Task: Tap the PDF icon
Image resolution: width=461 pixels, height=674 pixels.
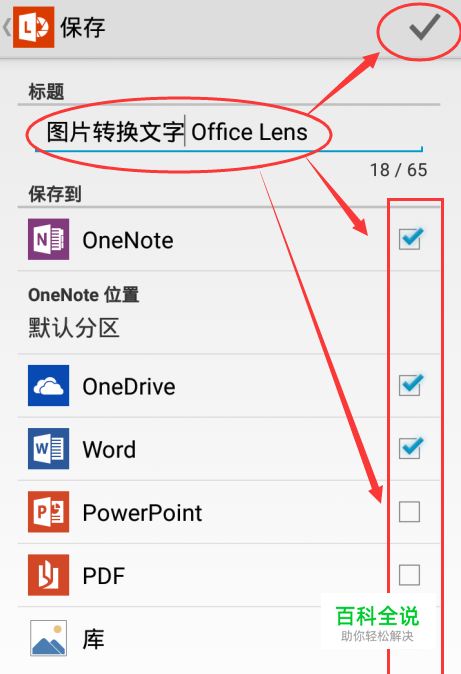Action: click(x=48, y=575)
